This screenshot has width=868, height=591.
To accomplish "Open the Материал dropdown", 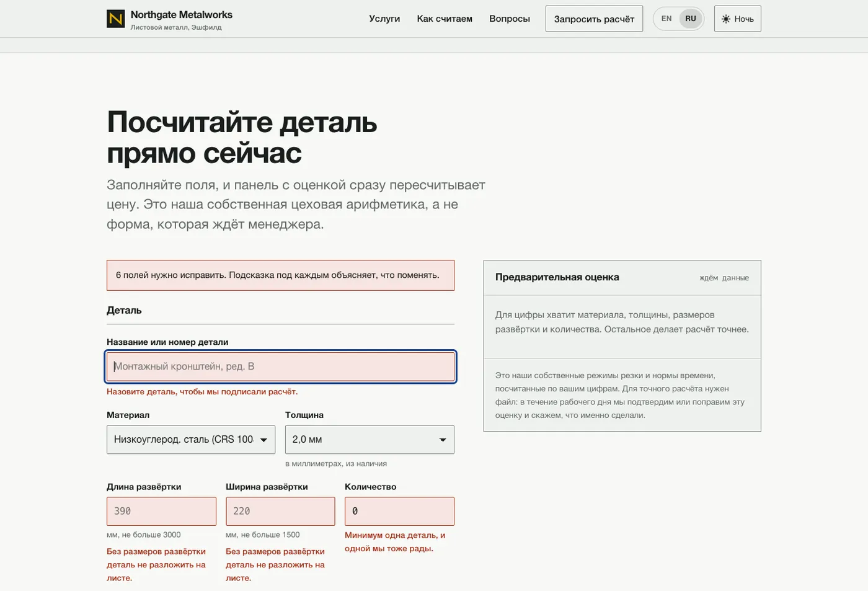I will [191, 440].
